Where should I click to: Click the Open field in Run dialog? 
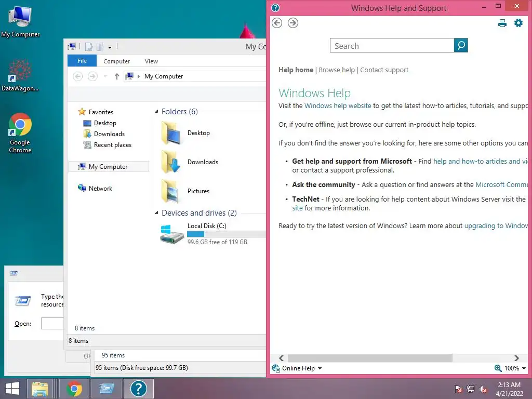[52, 323]
